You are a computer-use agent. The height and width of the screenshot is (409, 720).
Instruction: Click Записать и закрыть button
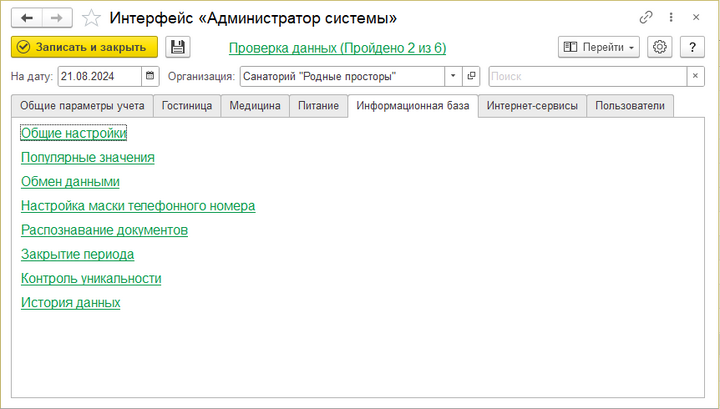[84, 47]
